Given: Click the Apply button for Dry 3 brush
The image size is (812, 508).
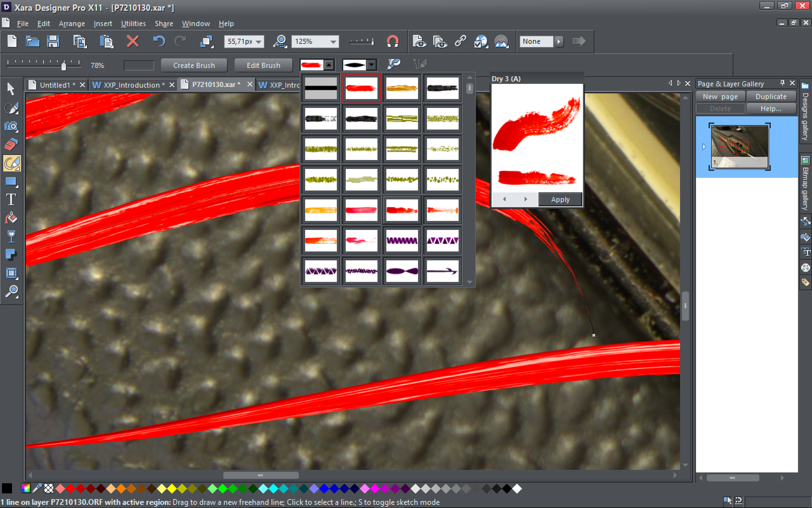Looking at the screenshot, I should coord(560,199).
